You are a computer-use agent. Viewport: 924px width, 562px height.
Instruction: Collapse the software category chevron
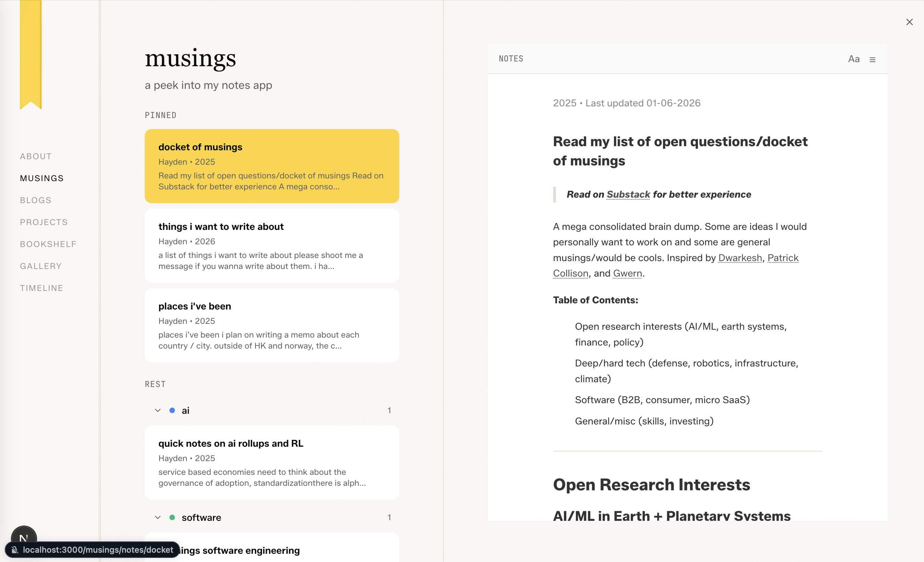point(158,517)
